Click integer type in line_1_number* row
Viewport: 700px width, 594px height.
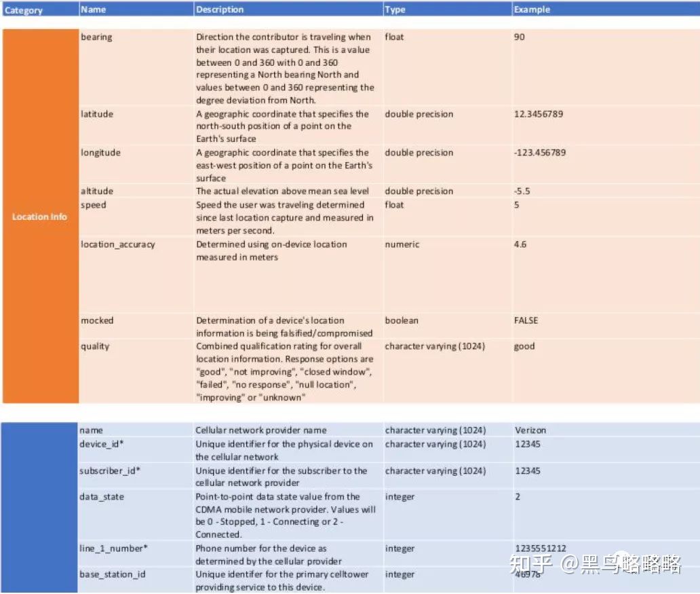tap(400, 549)
